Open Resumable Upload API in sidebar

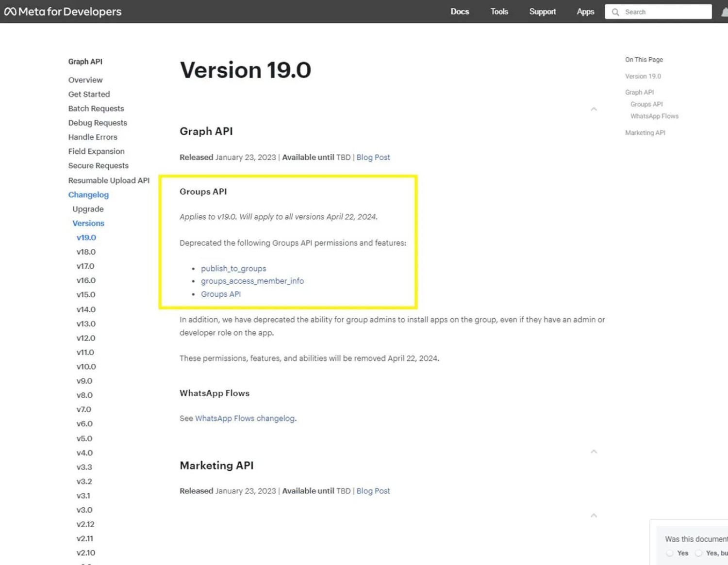[109, 180]
